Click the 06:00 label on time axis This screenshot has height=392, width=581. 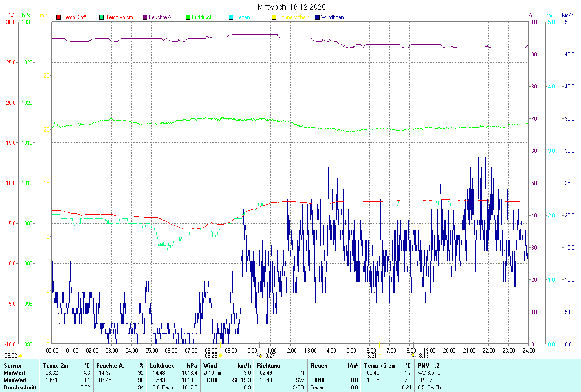pos(171,351)
